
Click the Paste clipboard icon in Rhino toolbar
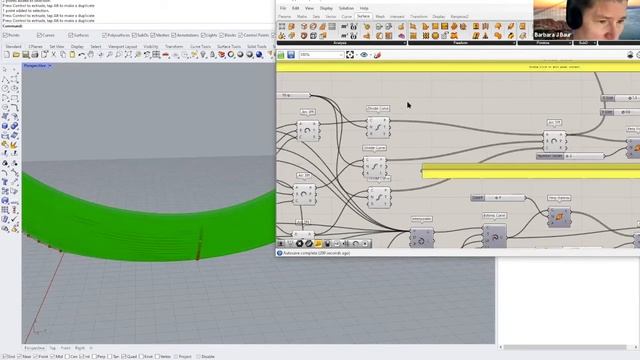point(72,55)
